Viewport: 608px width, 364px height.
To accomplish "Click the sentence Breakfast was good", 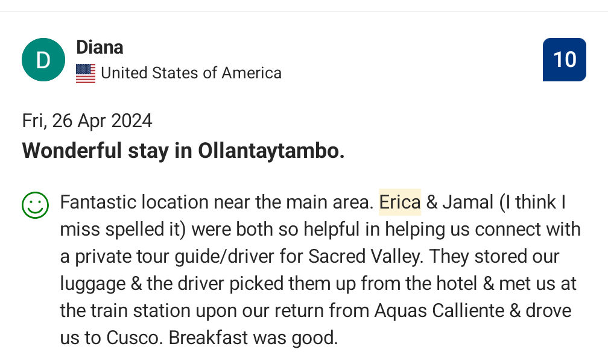I will coord(253,337).
